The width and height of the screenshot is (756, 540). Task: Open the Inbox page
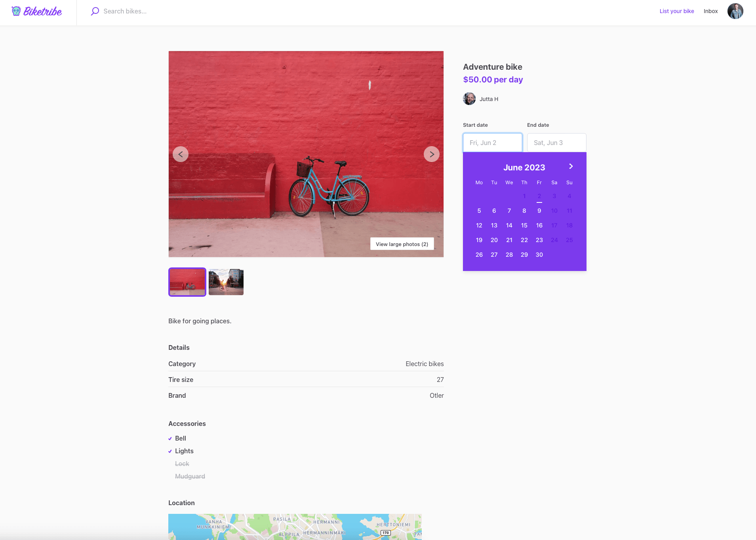tap(710, 11)
